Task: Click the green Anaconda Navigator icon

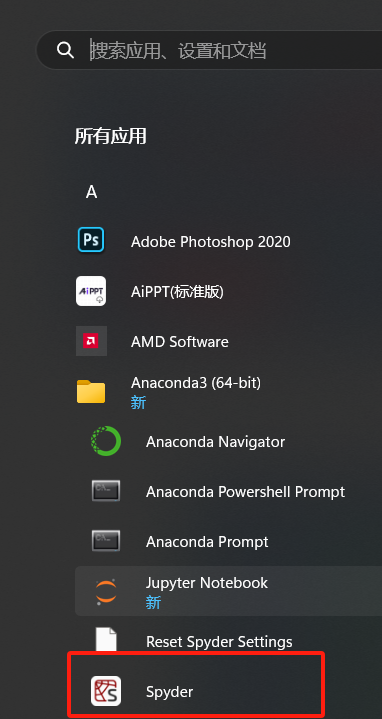Action: 106,441
